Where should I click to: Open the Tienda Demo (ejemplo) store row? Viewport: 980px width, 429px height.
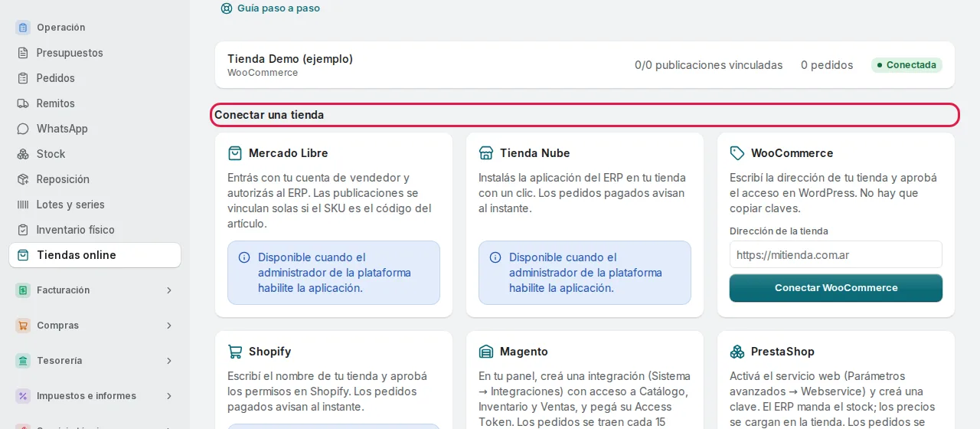coord(585,65)
